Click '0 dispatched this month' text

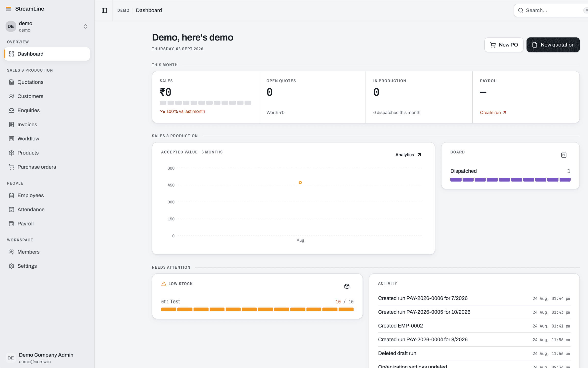click(x=397, y=113)
